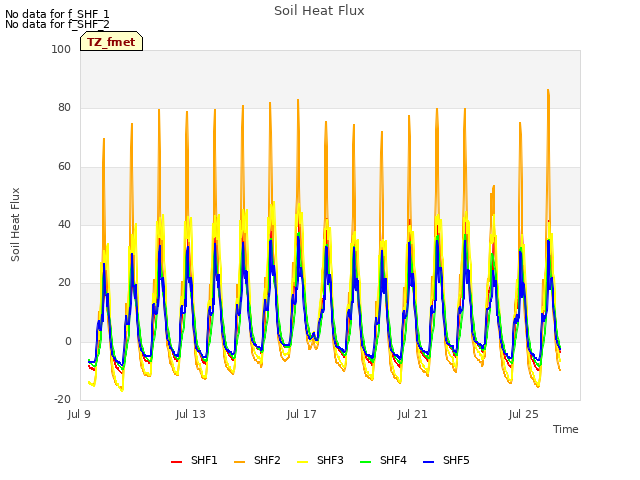Click the 80 y-axis tick label

pos(64,107)
